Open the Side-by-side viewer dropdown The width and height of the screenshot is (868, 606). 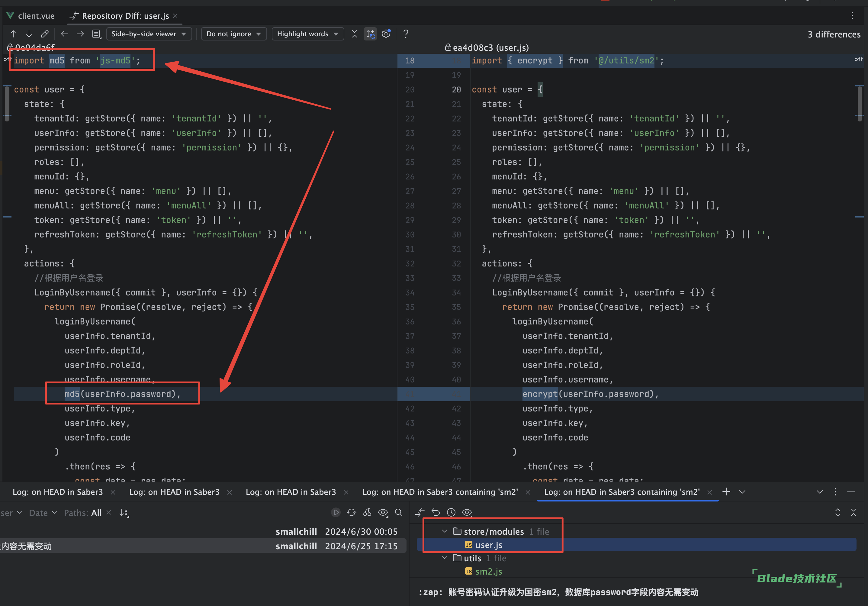[x=149, y=34]
